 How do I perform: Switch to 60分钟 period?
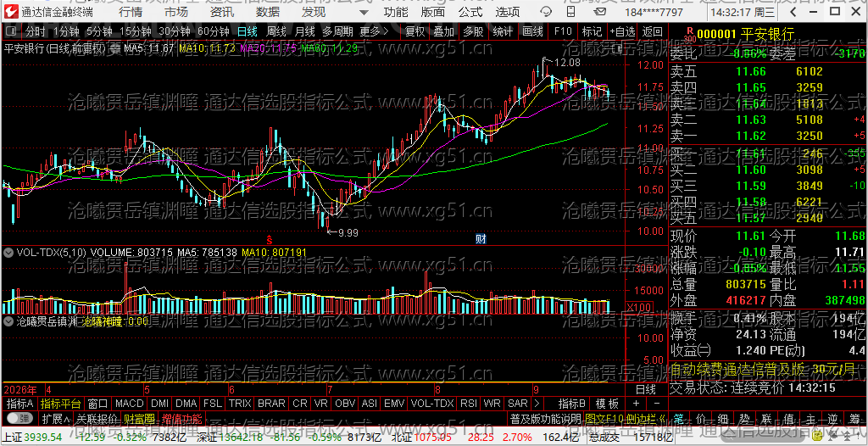(213, 32)
